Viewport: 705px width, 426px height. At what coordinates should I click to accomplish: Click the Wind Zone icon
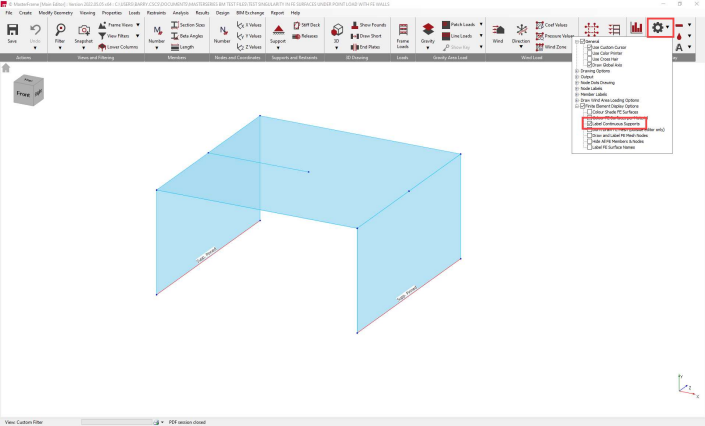tap(540, 47)
